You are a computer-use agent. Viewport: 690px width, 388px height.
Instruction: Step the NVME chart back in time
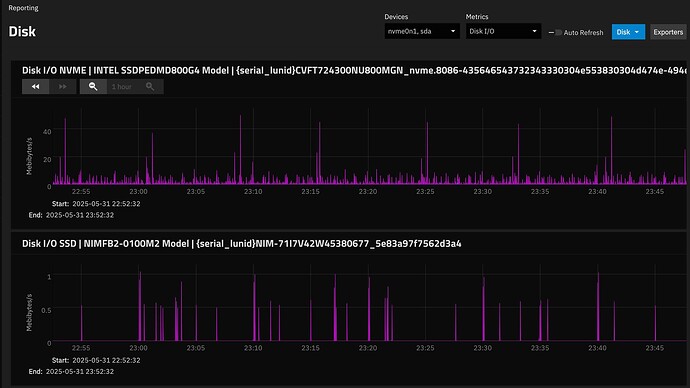coord(36,87)
